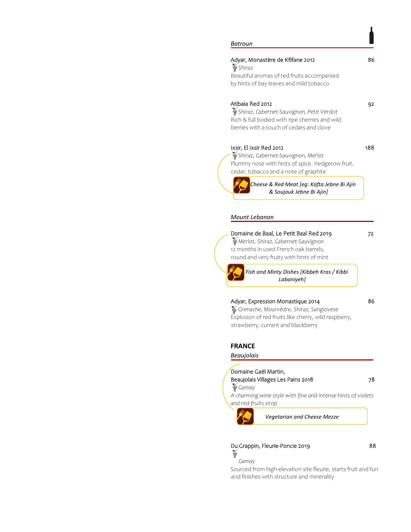Click the wine bottle icon at top
This screenshot has width=411, height=532.
(x=371, y=35)
